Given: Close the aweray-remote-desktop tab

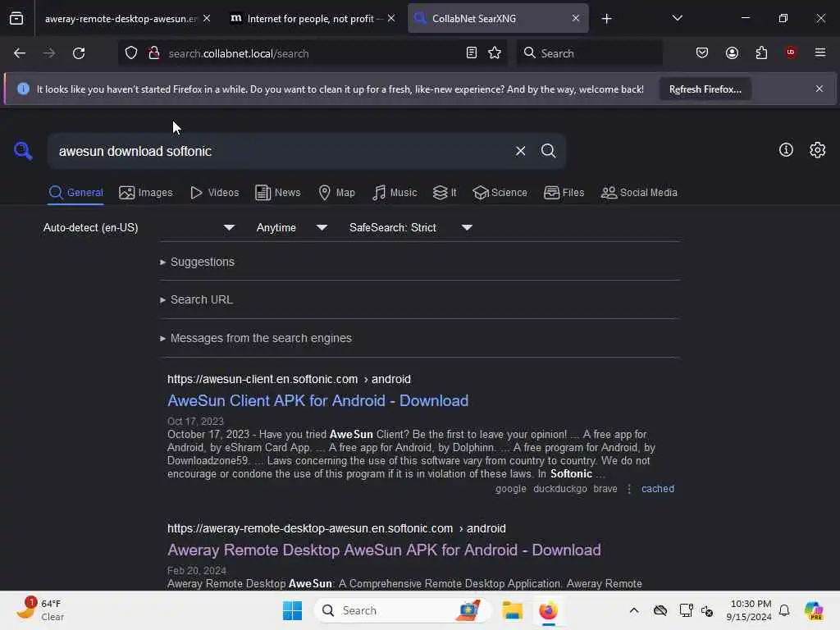Looking at the screenshot, I should click(x=207, y=18).
